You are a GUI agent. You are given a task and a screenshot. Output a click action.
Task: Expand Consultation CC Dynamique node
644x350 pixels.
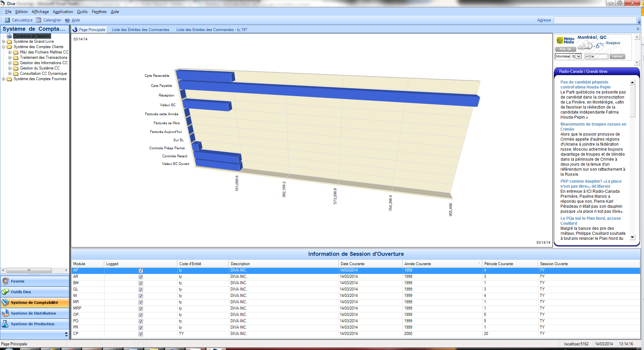[x=10, y=74]
